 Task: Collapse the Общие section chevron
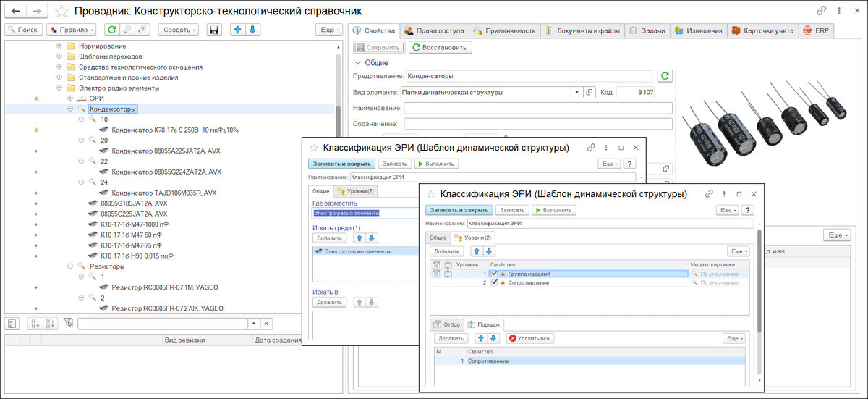pos(357,63)
